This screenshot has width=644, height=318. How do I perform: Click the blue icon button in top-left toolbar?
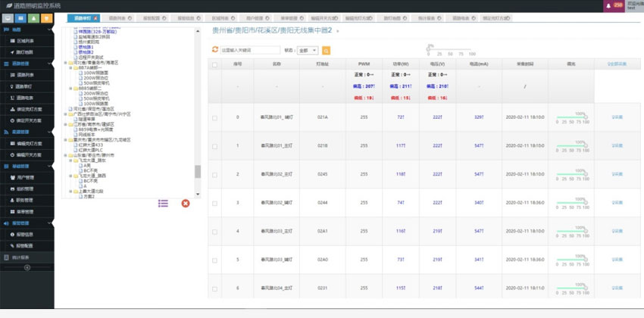21,17
